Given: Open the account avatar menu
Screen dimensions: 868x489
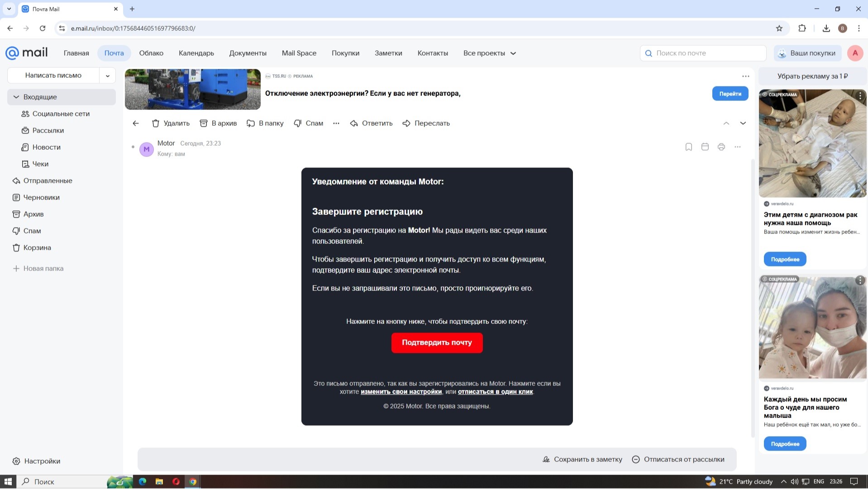Looking at the screenshot, I should click(x=855, y=53).
